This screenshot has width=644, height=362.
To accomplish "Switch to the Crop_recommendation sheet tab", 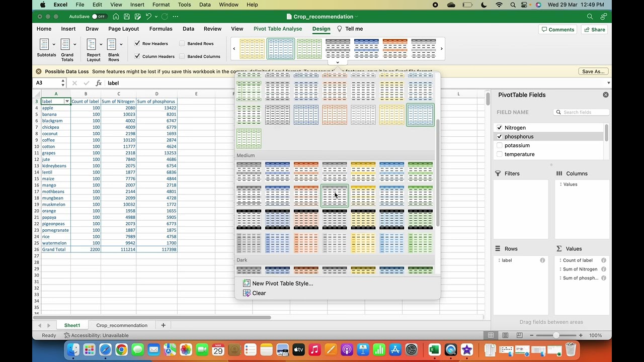I will pyautogui.click(x=122, y=325).
